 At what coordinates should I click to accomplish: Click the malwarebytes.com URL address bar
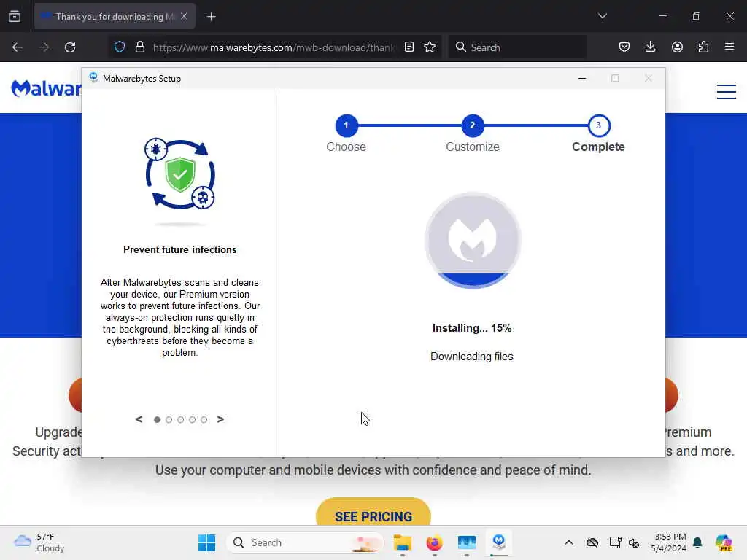click(x=274, y=47)
